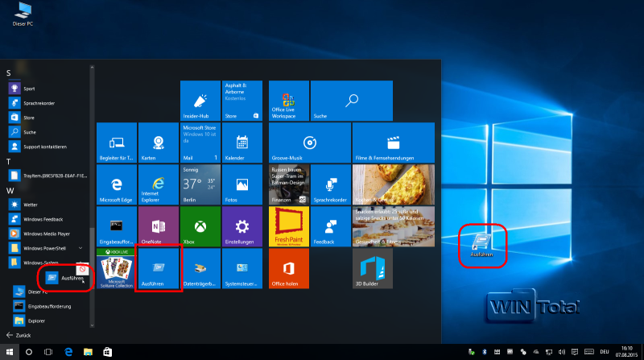This screenshot has height=360, width=644.
Task: Click the app list scrollbar
Action: [91, 242]
